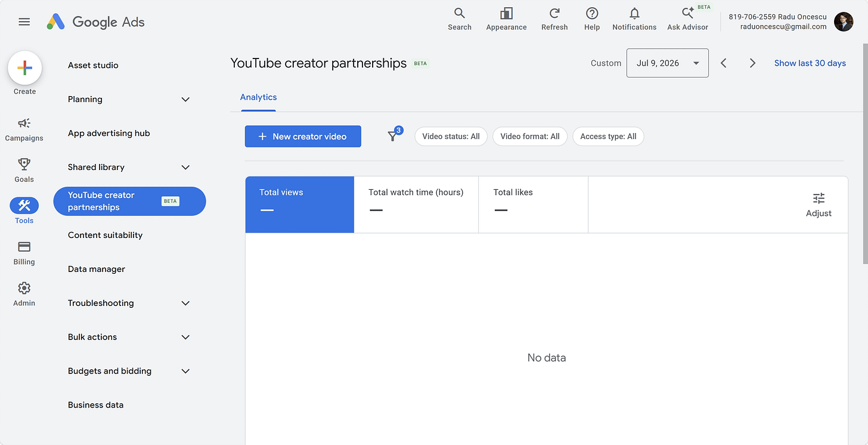Open Billing card icon
Image resolution: width=868 pixels, height=445 pixels.
pos(24,253)
